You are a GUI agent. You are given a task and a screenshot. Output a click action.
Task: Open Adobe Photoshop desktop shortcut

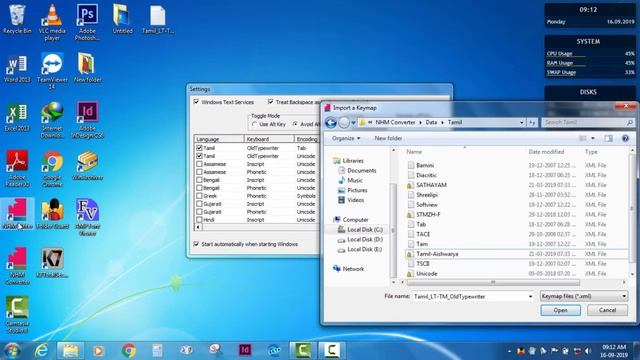pos(87,22)
